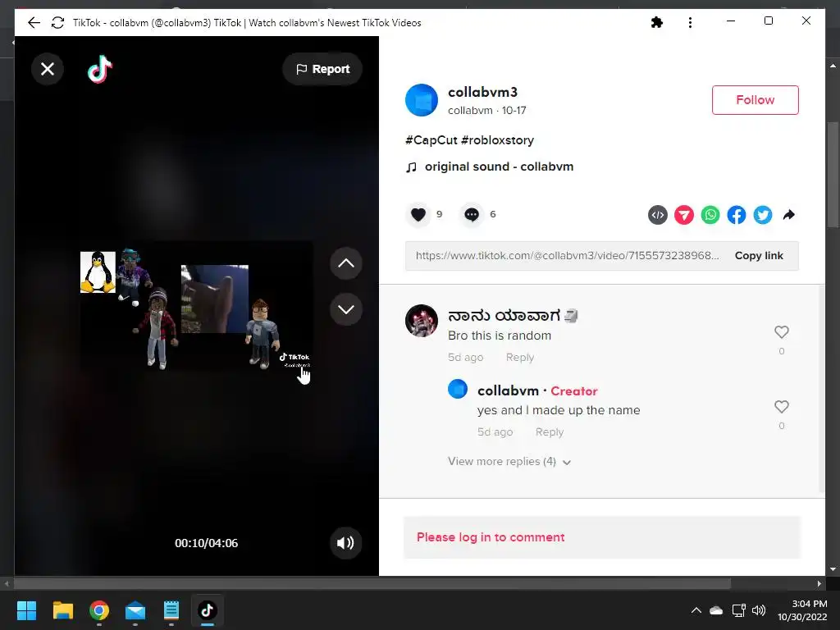Select the video URL text field

pos(568,256)
